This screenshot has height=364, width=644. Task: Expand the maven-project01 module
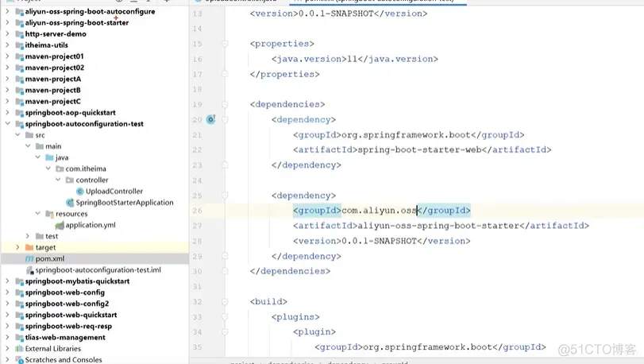[x=7, y=56]
